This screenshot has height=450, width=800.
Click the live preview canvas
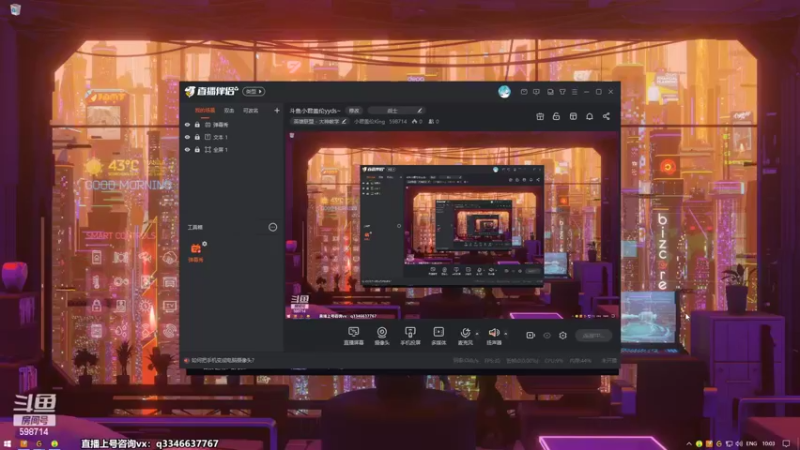point(451,226)
